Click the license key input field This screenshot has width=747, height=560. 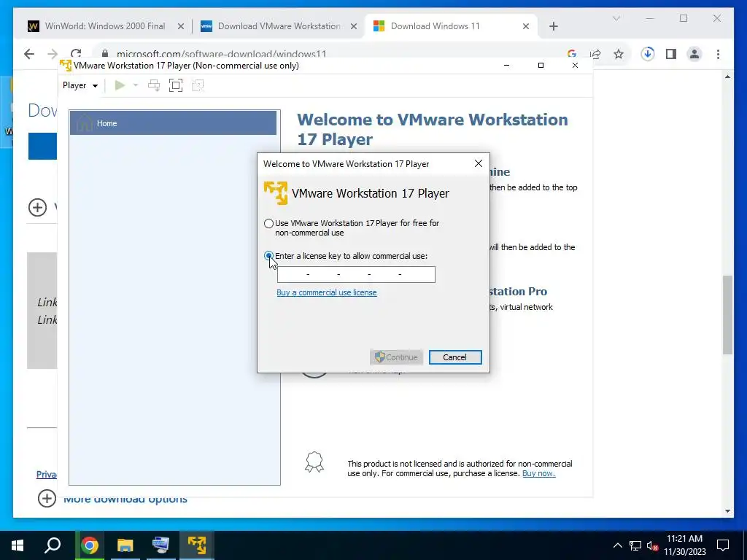[356, 274]
